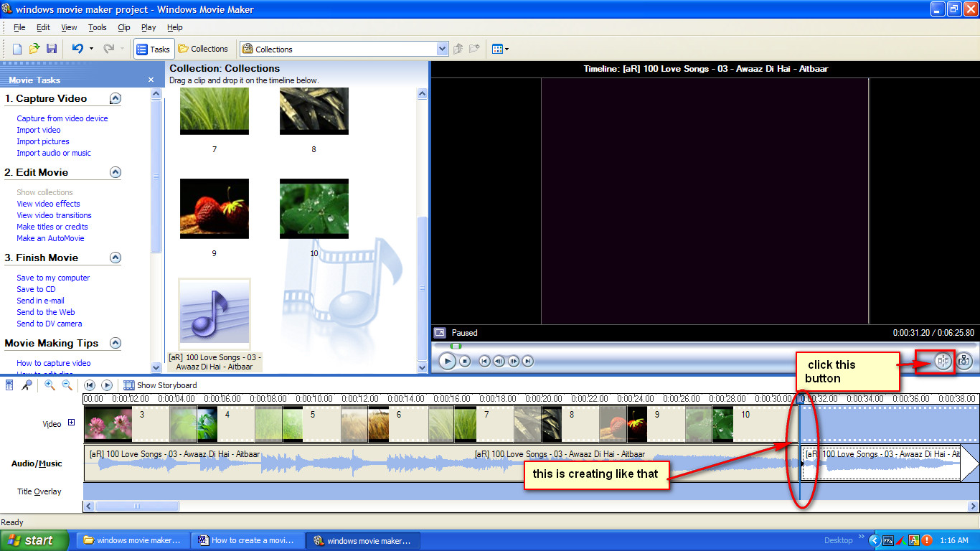Viewport: 980px width, 551px height.
Task: Click Make titles or credits
Action: pyautogui.click(x=52, y=227)
